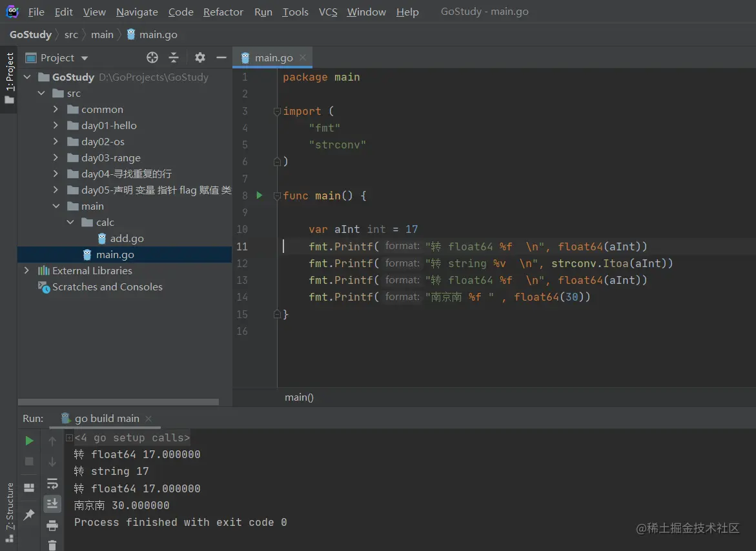This screenshot has height=551, width=756.
Task: Click the GoLand application logo icon
Action: point(12,12)
